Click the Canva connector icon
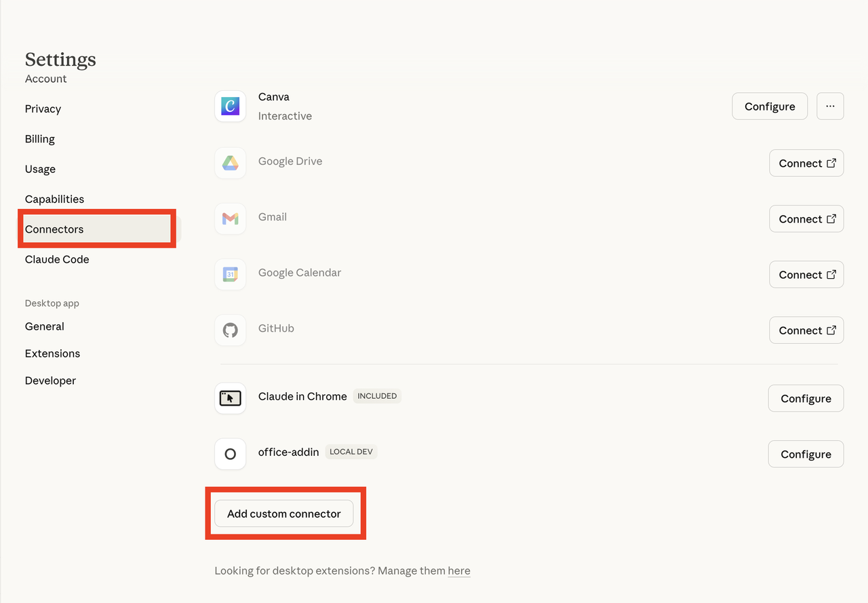Viewport: 868px width, 603px height. [x=230, y=106]
